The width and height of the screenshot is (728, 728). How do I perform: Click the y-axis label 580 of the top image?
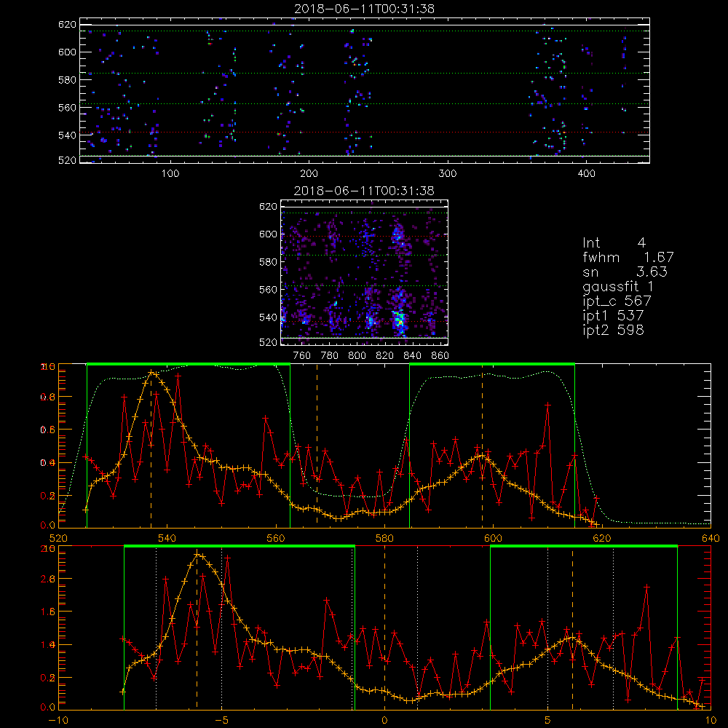point(67,79)
